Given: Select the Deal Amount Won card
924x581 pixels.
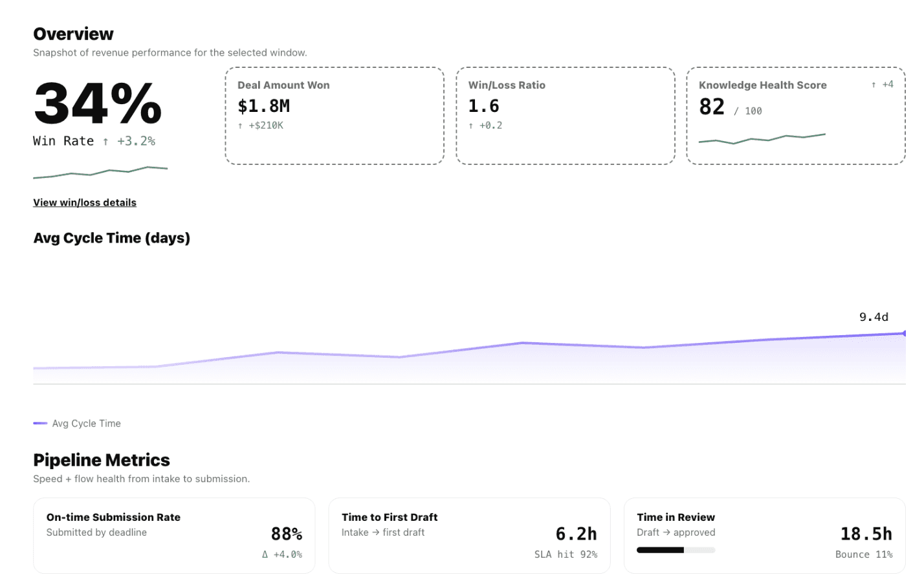Looking at the screenshot, I should point(334,115).
